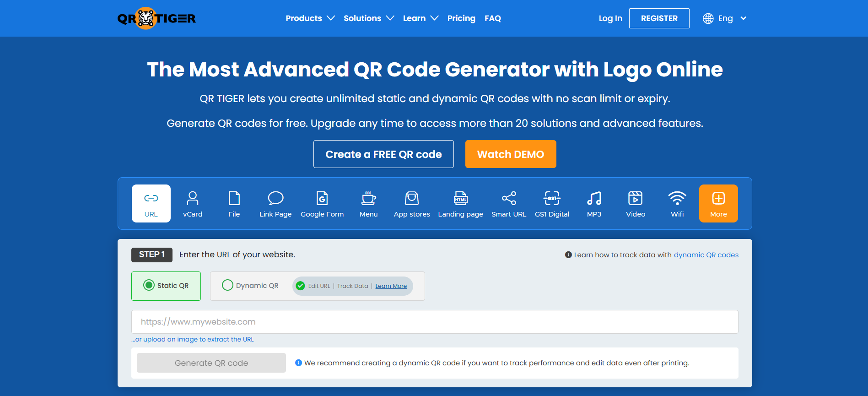Click Create a FREE QR code button
Image resolution: width=868 pixels, height=396 pixels.
pos(383,154)
